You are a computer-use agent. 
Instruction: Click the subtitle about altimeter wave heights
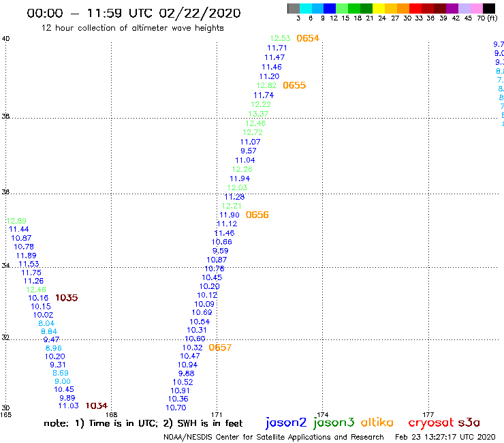click(x=132, y=28)
